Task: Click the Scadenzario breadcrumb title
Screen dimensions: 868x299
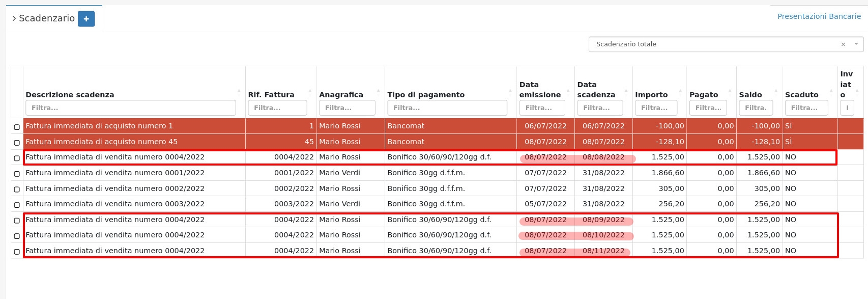Action: [x=46, y=18]
